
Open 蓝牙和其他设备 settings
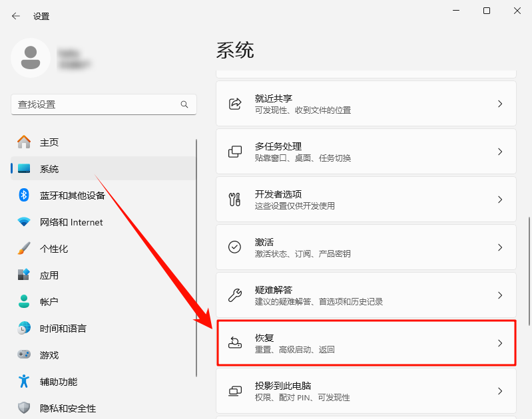pos(103,196)
